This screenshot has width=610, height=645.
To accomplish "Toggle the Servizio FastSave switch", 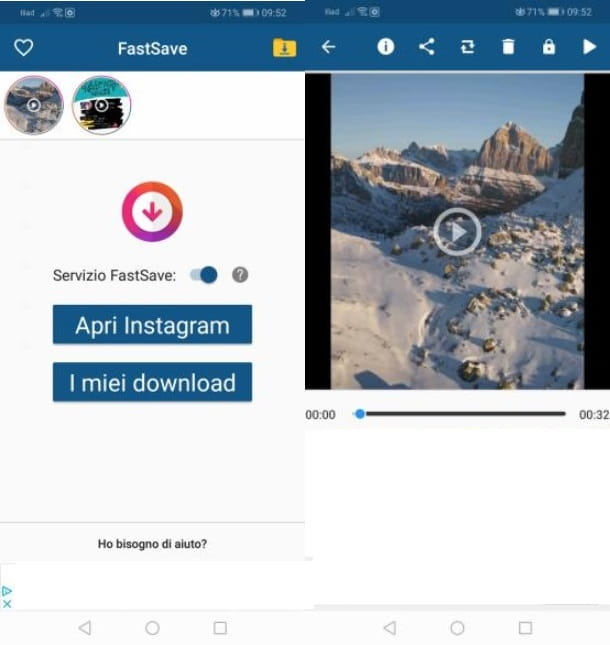I will click(x=204, y=275).
